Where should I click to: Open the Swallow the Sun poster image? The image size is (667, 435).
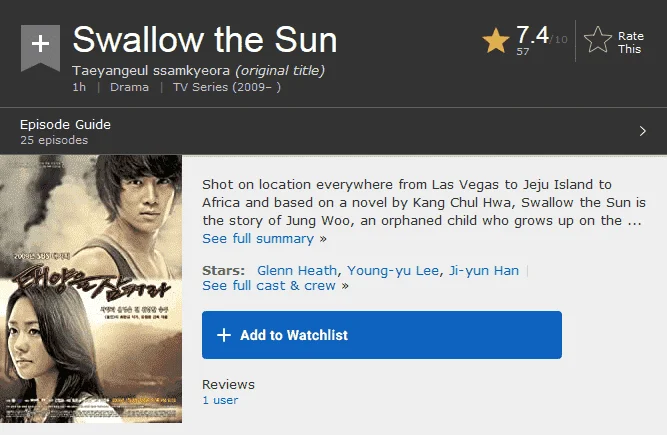click(x=91, y=289)
